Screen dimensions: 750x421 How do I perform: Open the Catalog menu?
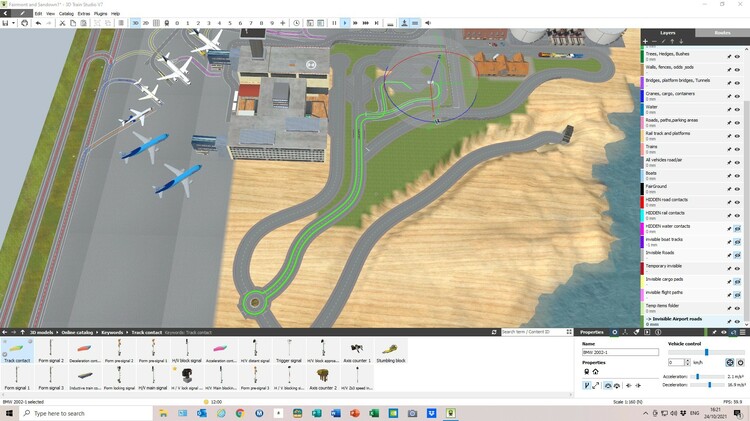[x=66, y=13]
